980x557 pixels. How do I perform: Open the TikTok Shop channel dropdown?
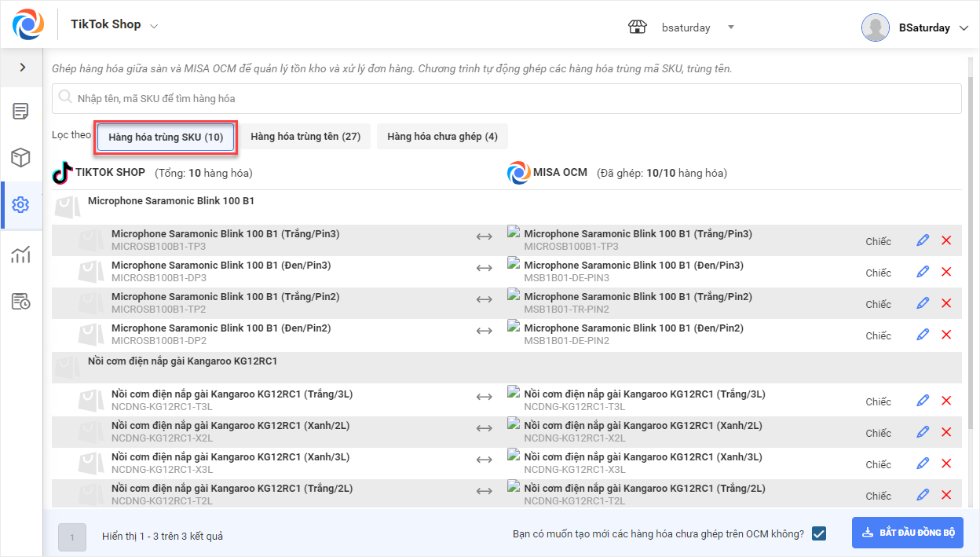tap(115, 25)
